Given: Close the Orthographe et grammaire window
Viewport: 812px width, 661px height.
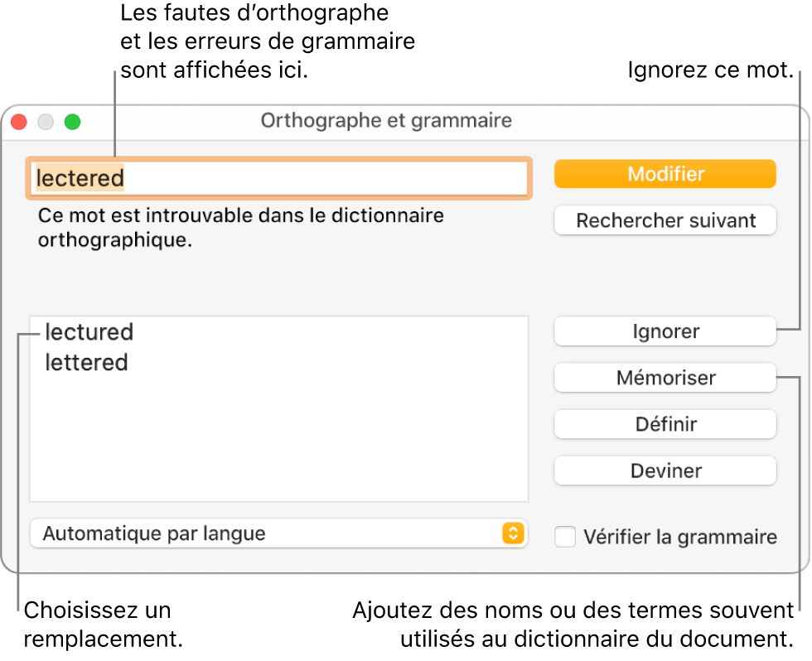Looking at the screenshot, I should point(19,122).
